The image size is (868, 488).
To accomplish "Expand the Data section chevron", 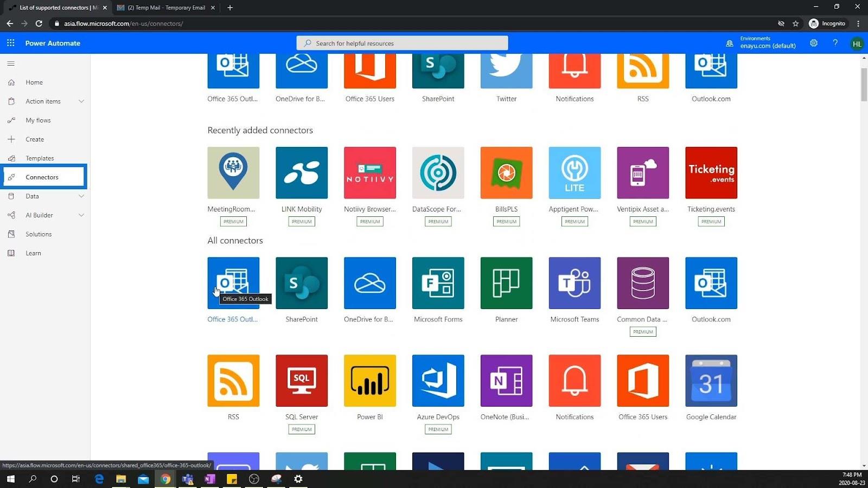I will (x=81, y=196).
